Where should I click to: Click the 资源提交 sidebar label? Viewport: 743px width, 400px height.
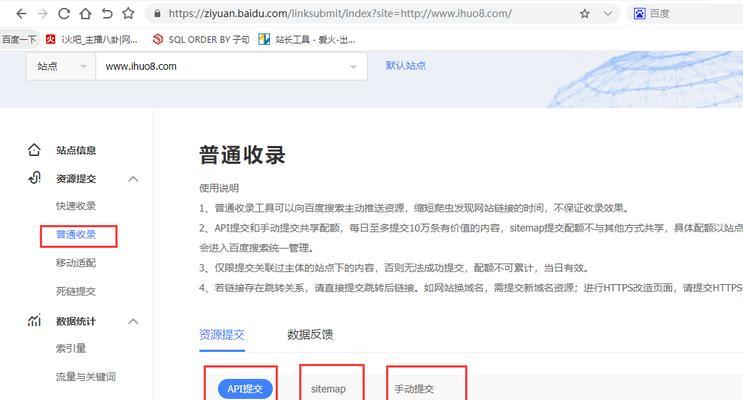(x=76, y=179)
